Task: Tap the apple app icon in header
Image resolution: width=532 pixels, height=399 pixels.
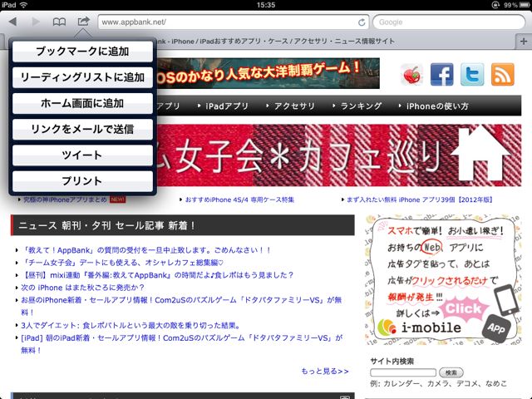Action: pyautogui.click(x=412, y=74)
